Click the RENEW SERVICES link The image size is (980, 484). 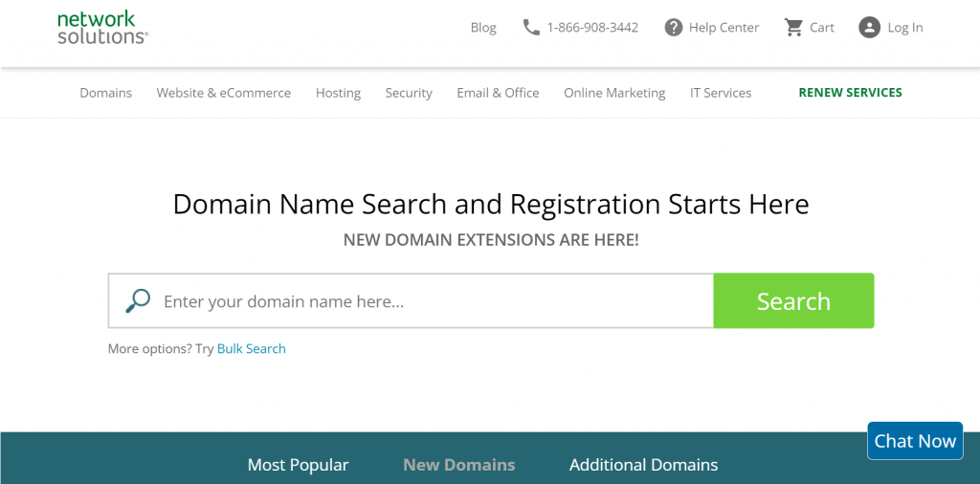(x=850, y=93)
